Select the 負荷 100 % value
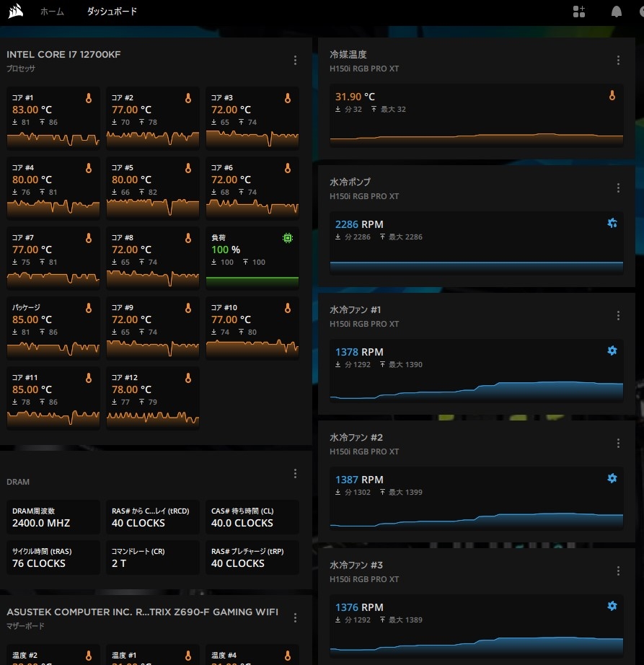644x665 pixels. (x=226, y=250)
